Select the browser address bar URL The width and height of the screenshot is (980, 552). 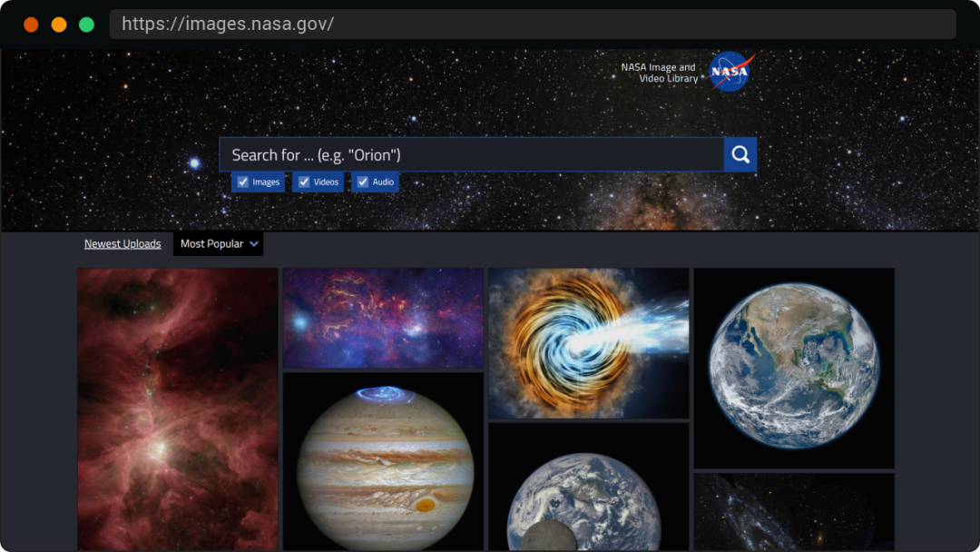tap(533, 24)
